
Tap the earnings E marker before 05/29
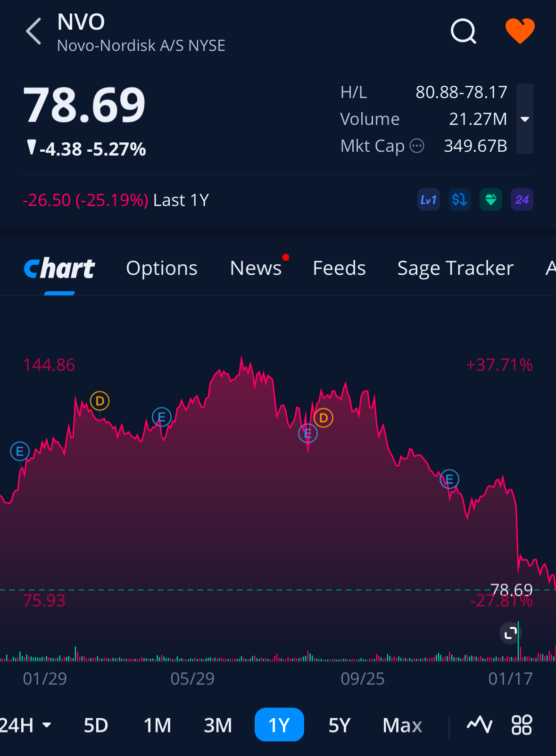tap(162, 417)
